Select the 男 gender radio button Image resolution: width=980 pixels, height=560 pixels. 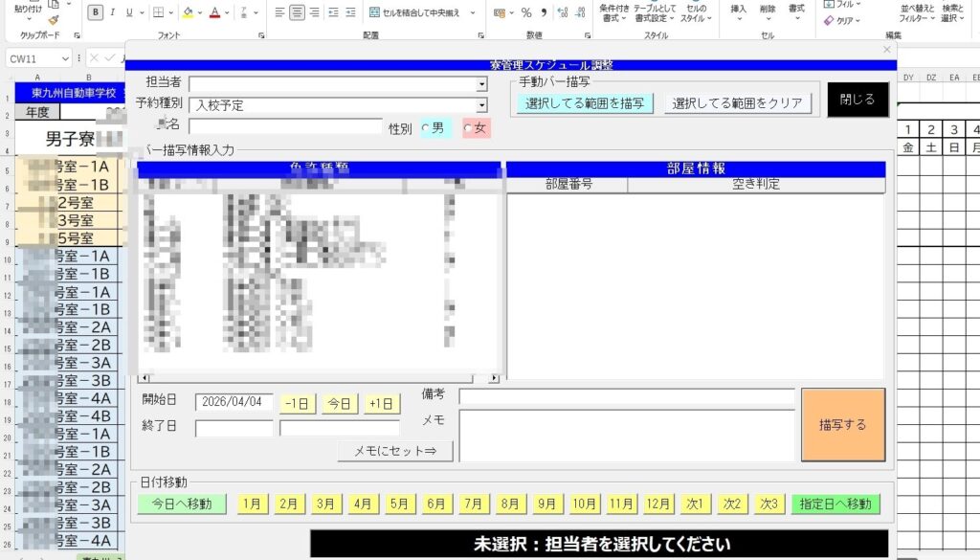pyautogui.click(x=426, y=128)
